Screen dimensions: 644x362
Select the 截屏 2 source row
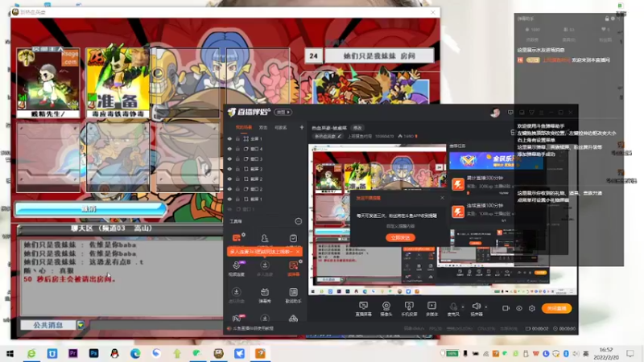[266, 179]
